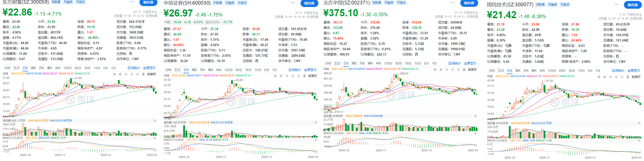Viewport: 644px width, 161px height.
Task: Shift the 东方财富 chart right with arrow
Action: (x=137, y=74)
